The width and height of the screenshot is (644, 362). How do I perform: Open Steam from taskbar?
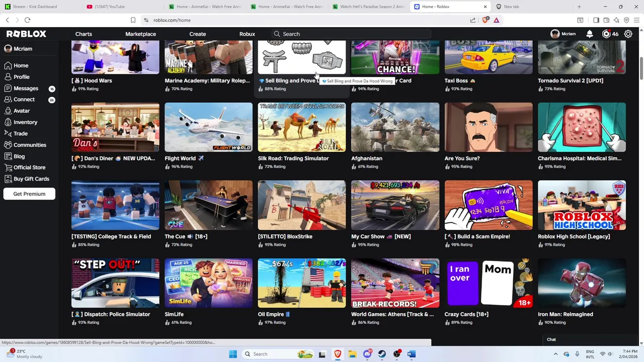(x=382, y=354)
